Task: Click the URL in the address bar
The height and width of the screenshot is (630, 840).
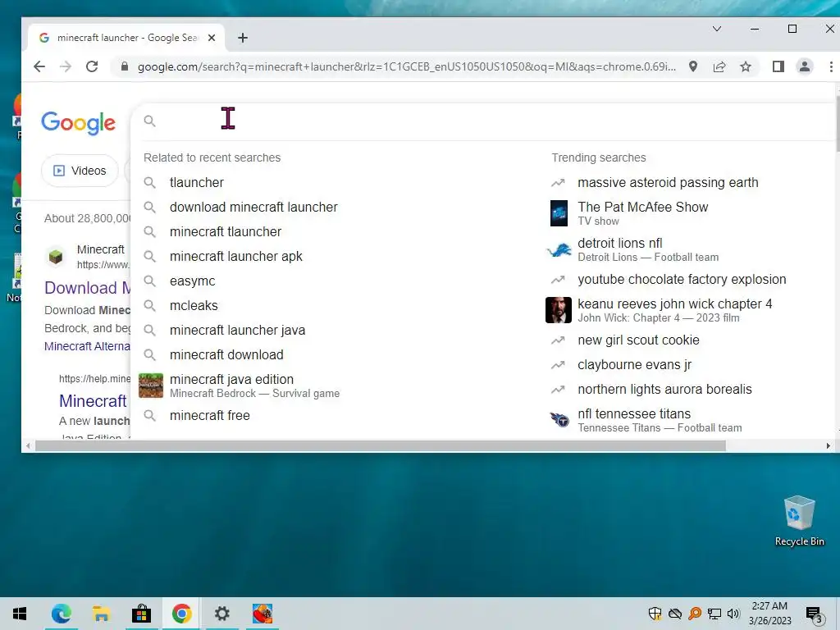Action: point(406,66)
